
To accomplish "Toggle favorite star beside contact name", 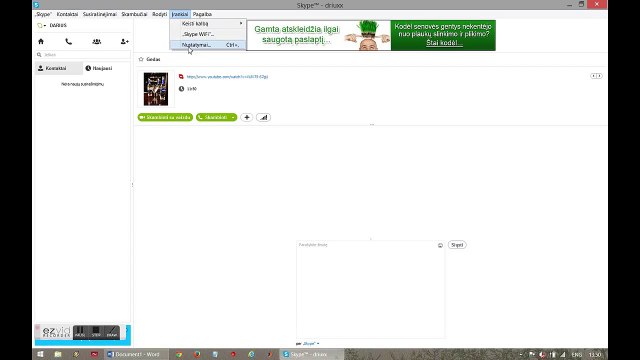I will (141, 59).
